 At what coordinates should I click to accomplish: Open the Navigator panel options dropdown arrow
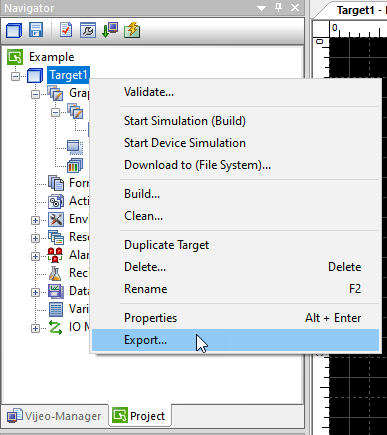point(261,8)
